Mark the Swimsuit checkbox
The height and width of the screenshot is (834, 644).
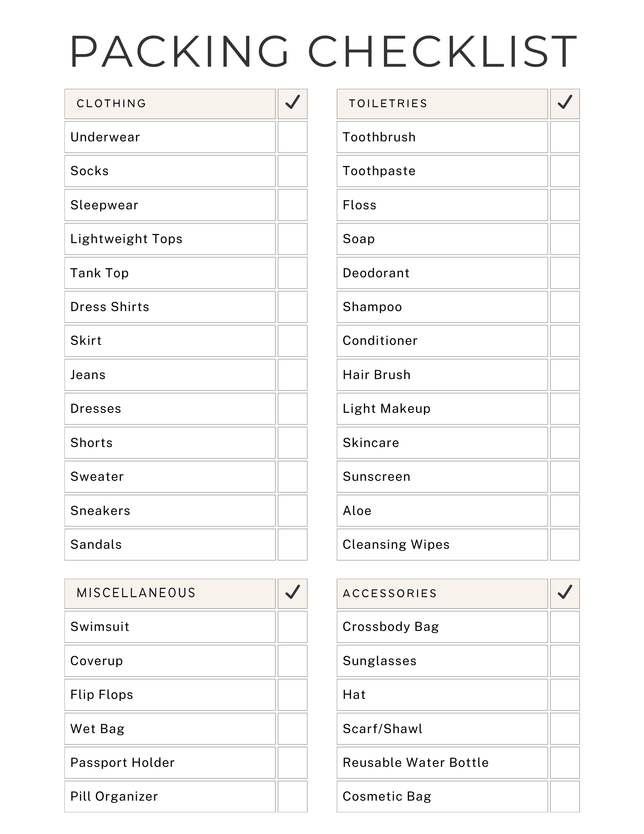[293, 627]
